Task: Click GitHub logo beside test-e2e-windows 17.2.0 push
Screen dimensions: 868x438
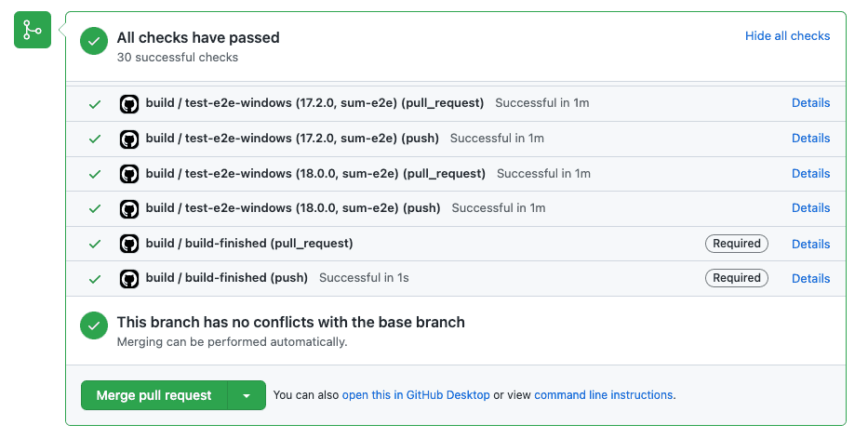Action: coord(129,139)
